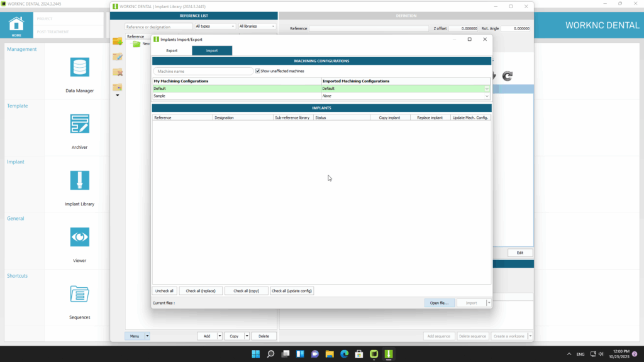Screen dimensions: 644x362
Task: Open the Archiver template tool
Action: coord(79,124)
